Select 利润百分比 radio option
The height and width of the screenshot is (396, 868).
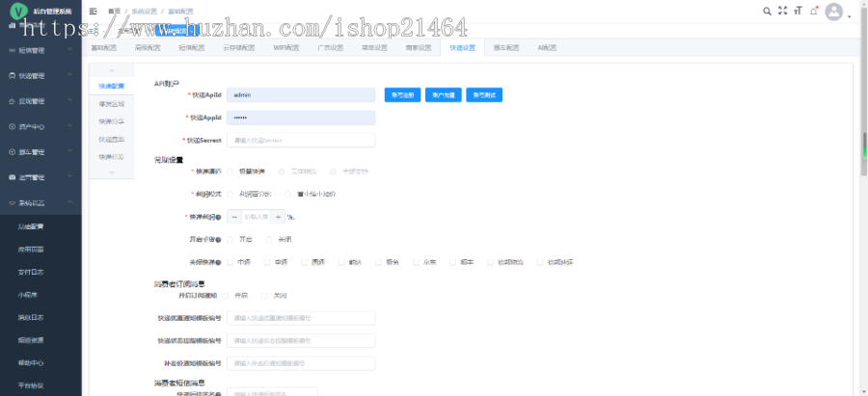pos(231,195)
